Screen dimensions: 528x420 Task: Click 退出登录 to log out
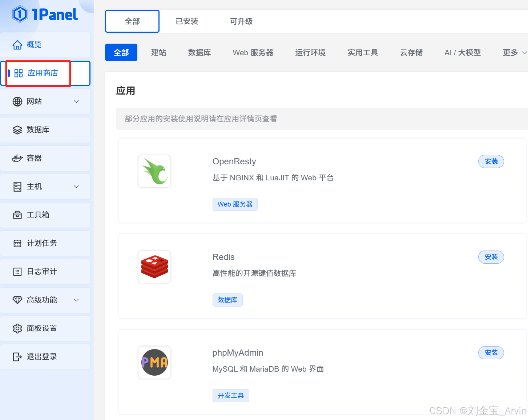click(45, 357)
